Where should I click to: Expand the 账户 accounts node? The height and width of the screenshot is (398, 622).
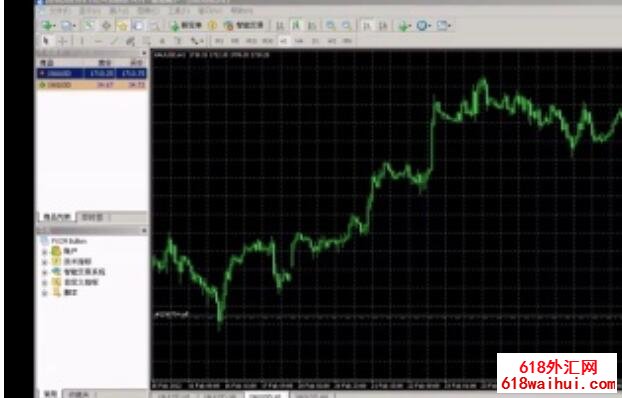pos(44,252)
